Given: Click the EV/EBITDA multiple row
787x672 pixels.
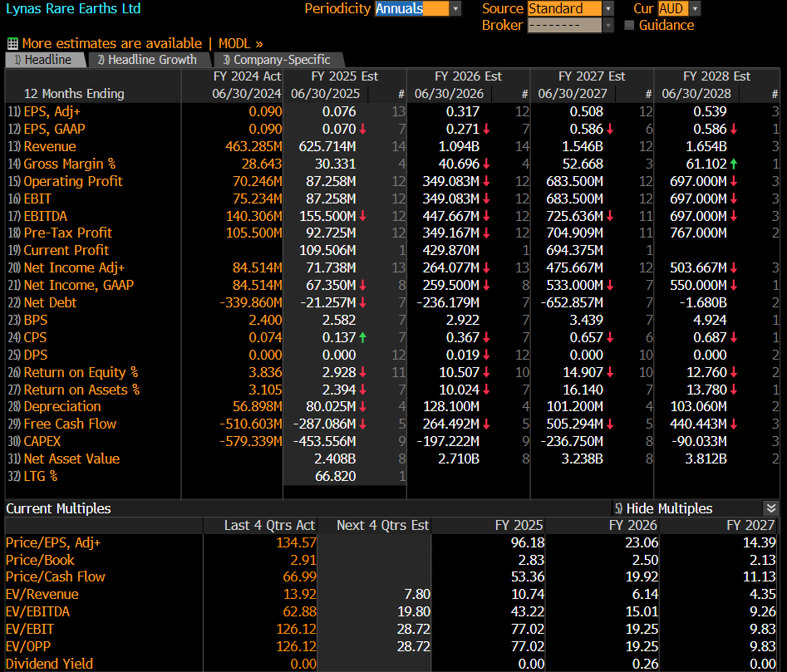Looking at the screenshot, I should pos(391,612).
